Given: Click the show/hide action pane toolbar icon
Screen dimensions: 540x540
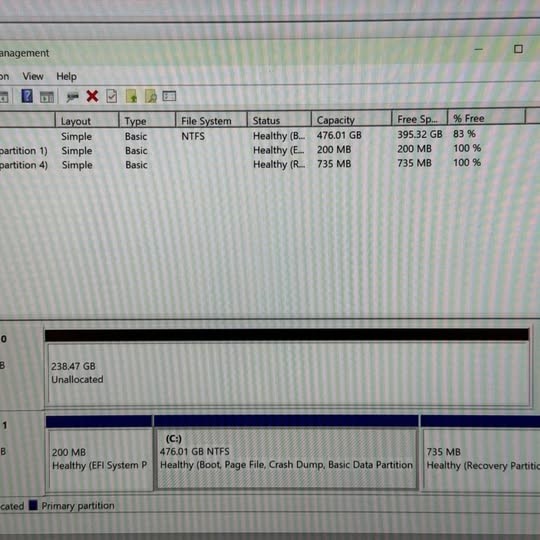Looking at the screenshot, I should [47, 97].
